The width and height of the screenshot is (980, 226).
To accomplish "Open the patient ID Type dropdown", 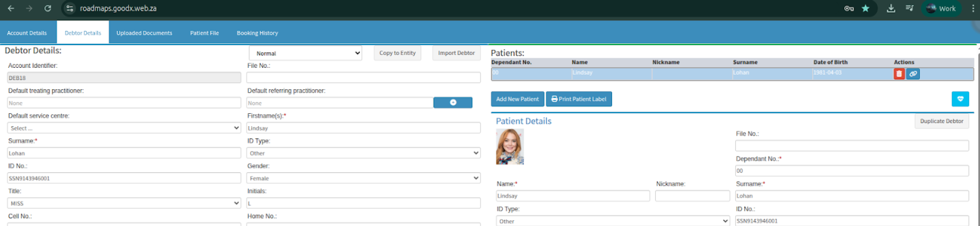I will pyautogui.click(x=613, y=221).
